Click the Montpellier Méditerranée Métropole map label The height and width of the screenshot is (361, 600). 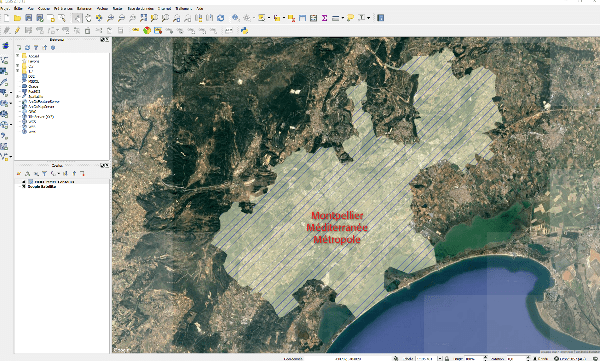[x=337, y=227]
